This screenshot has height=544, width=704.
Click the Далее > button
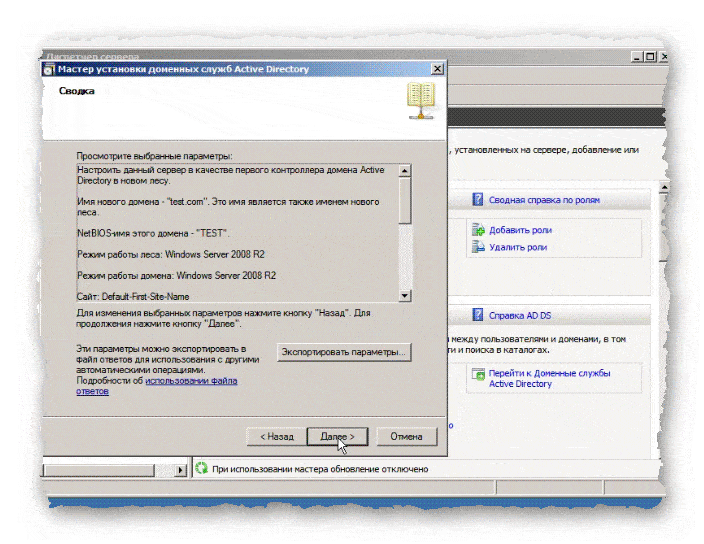[x=337, y=436]
